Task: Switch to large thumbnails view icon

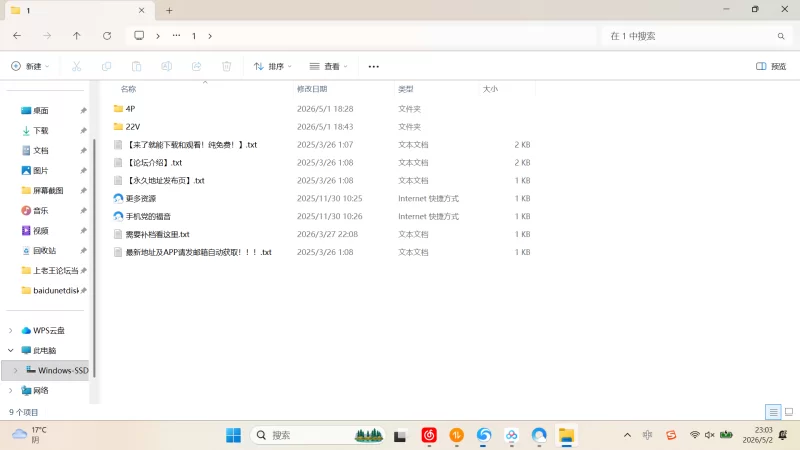Action: (x=789, y=412)
